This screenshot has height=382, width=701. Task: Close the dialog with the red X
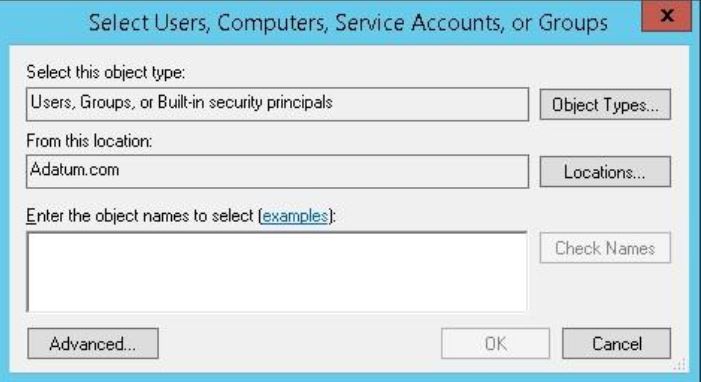tap(666, 16)
